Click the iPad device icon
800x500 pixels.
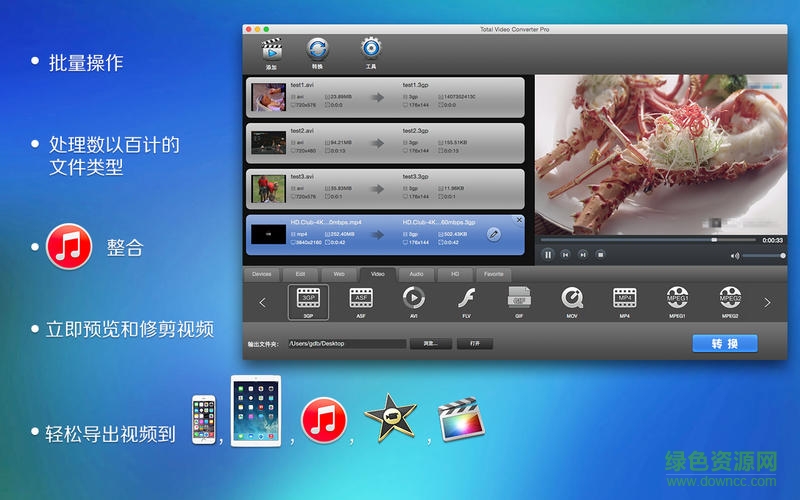tap(256, 411)
